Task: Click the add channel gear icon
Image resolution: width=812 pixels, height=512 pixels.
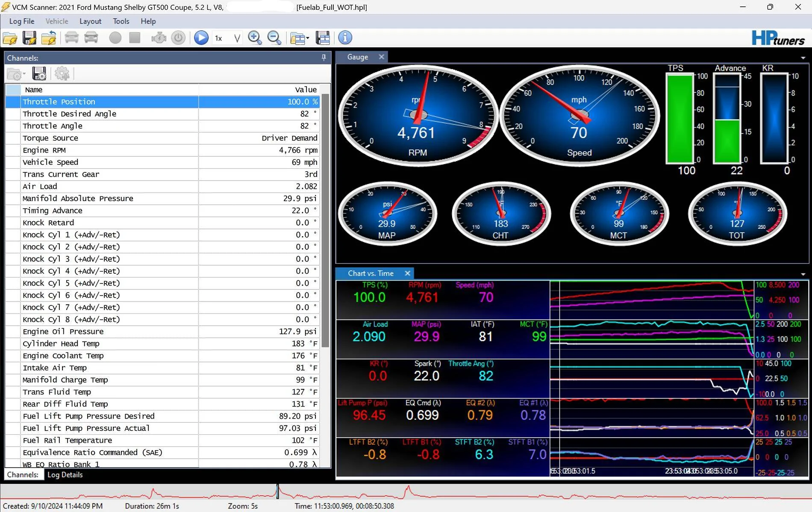Action: (62, 74)
